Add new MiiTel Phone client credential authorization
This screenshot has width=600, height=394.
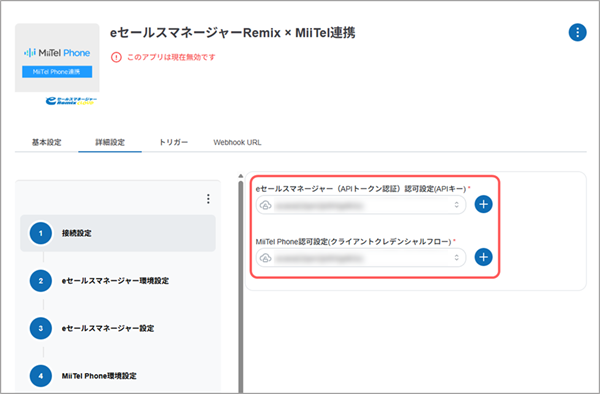pos(483,257)
